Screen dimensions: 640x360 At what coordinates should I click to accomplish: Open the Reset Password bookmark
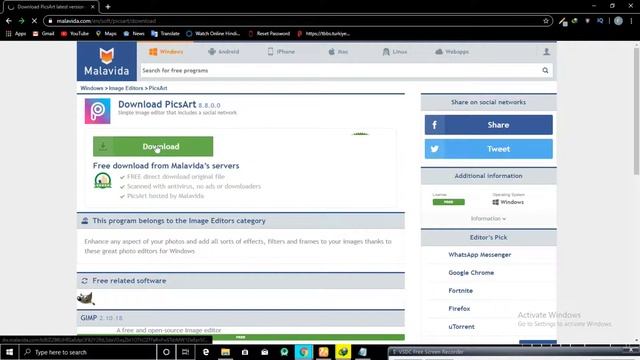(x=269, y=34)
